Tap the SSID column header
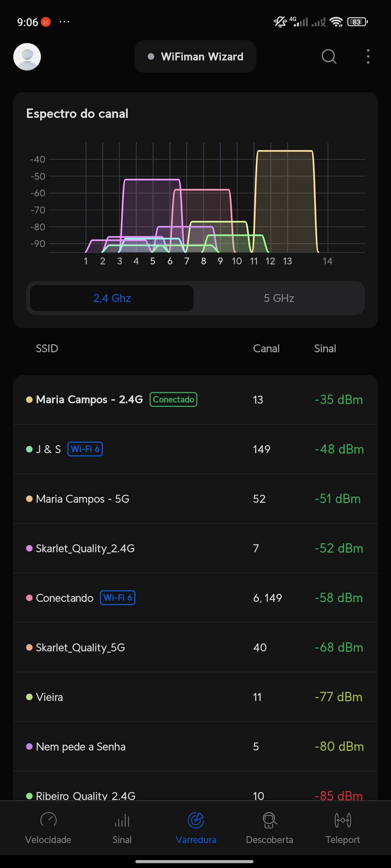 [47, 349]
